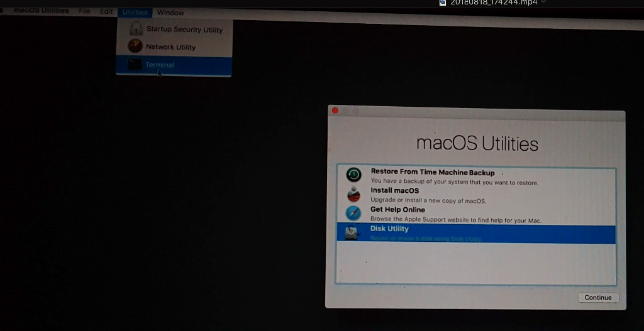Open the File menu
This screenshot has height=331, width=644.
click(84, 11)
